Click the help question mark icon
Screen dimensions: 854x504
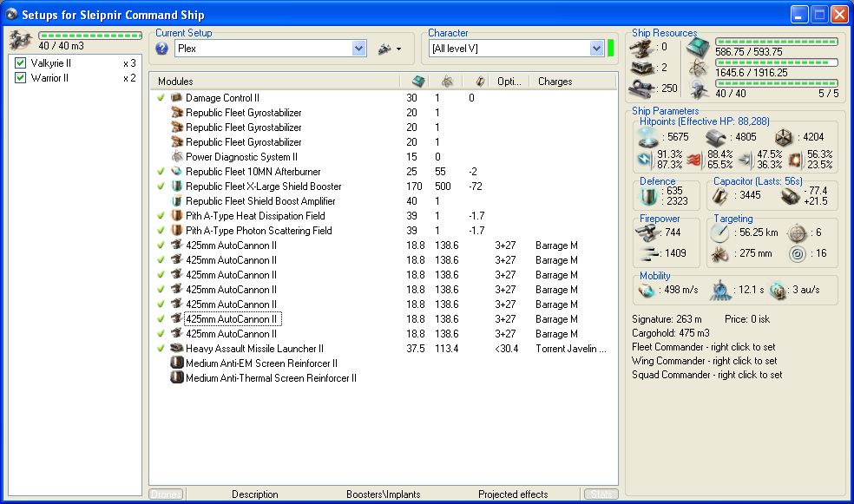coord(161,49)
